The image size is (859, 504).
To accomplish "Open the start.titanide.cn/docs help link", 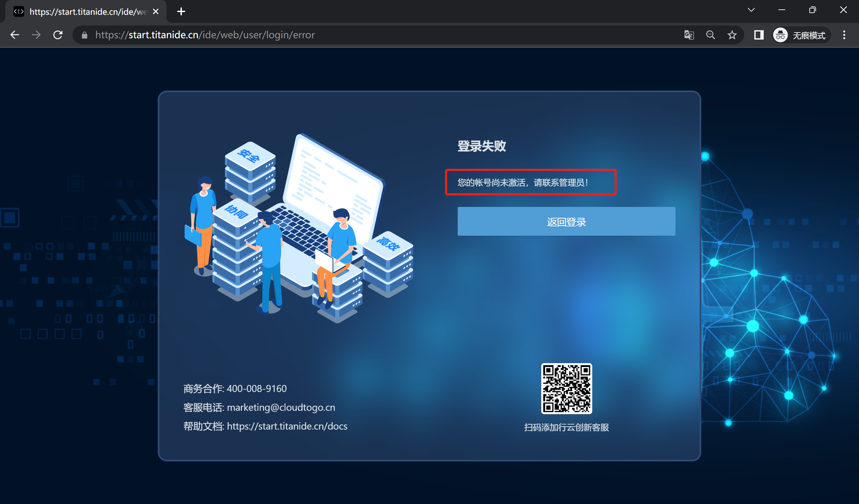I will tap(287, 426).
